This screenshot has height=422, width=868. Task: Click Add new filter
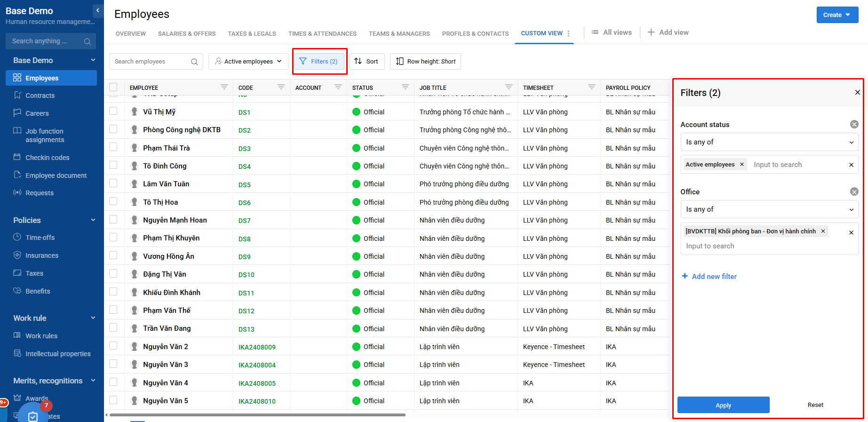(709, 277)
